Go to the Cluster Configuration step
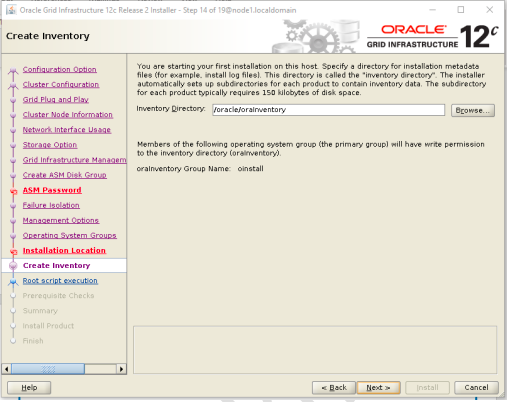 (x=61, y=84)
